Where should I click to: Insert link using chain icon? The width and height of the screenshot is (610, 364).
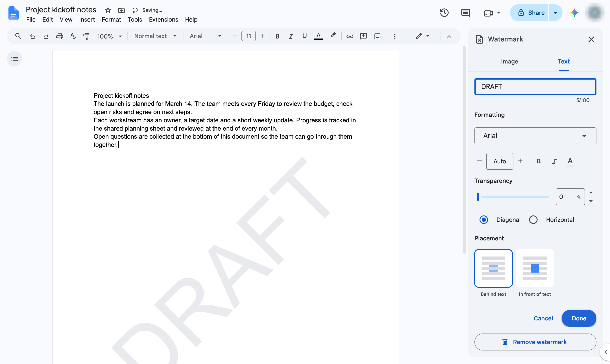tap(349, 36)
